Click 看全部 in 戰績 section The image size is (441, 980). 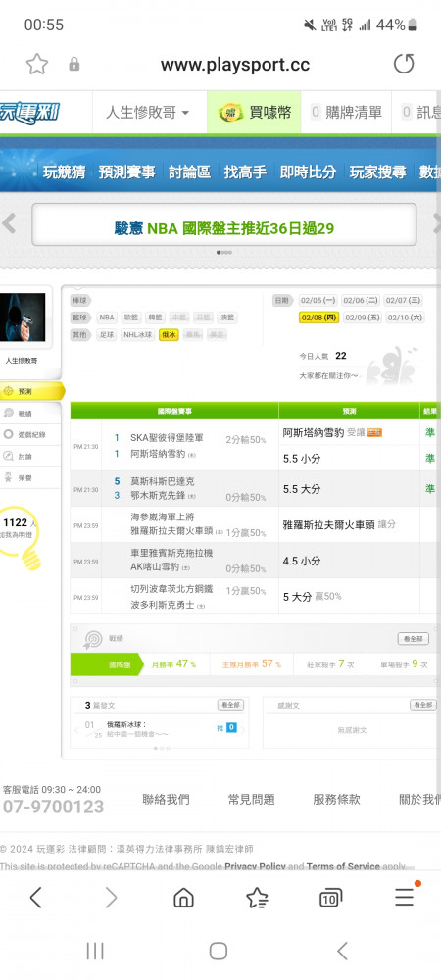(x=413, y=639)
